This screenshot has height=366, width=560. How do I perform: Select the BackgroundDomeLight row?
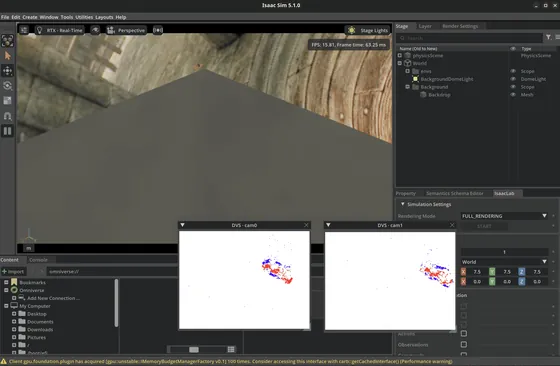pos(447,79)
